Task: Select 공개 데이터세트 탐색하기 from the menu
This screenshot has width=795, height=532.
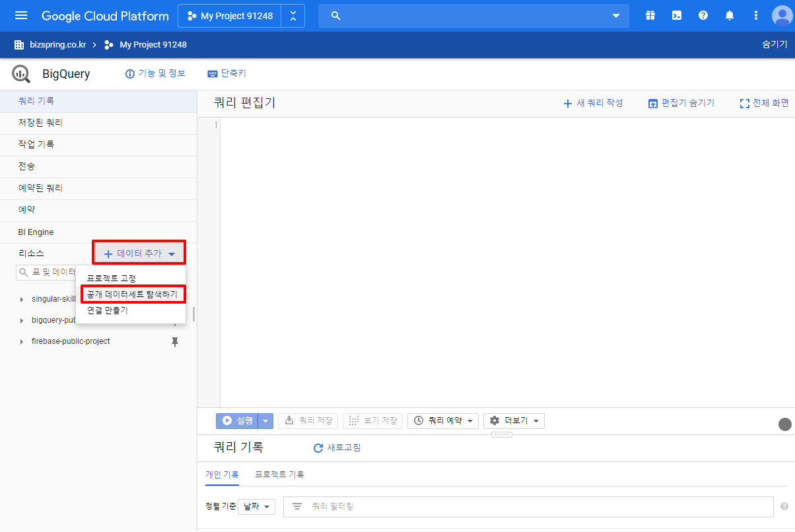Action: (x=133, y=293)
